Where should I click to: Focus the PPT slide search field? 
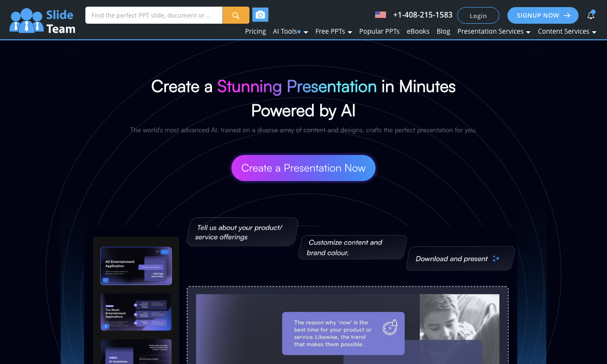click(x=154, y=15)
